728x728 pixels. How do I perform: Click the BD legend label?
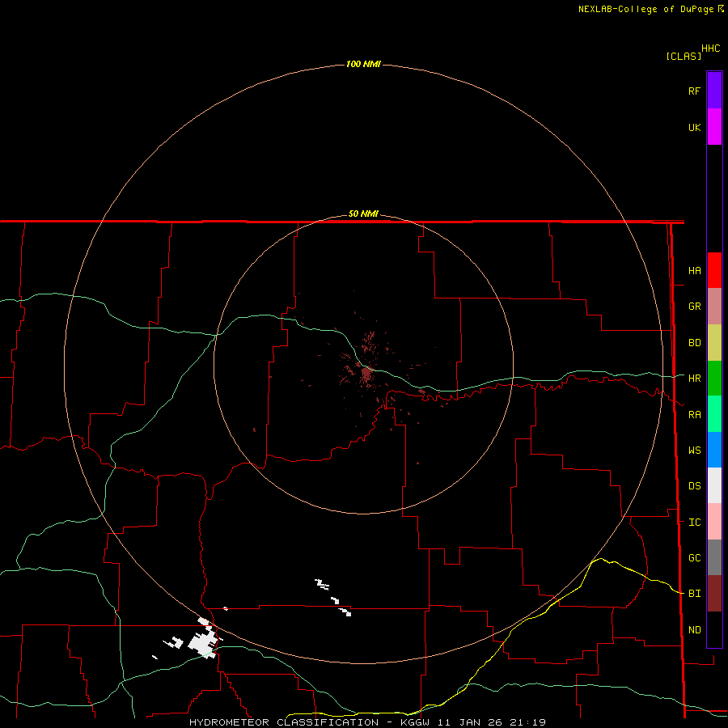click(694, 343)
